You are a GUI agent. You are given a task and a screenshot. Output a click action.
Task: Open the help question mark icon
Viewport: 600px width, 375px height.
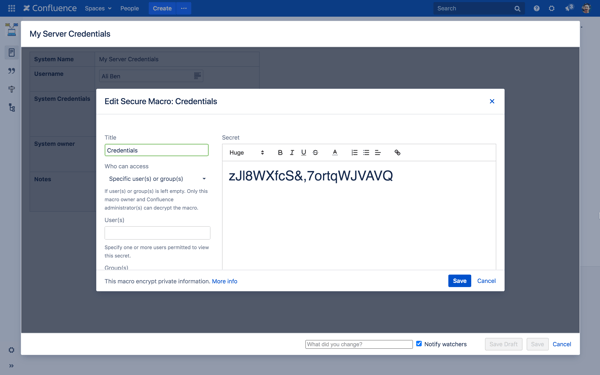coord(536,8)
